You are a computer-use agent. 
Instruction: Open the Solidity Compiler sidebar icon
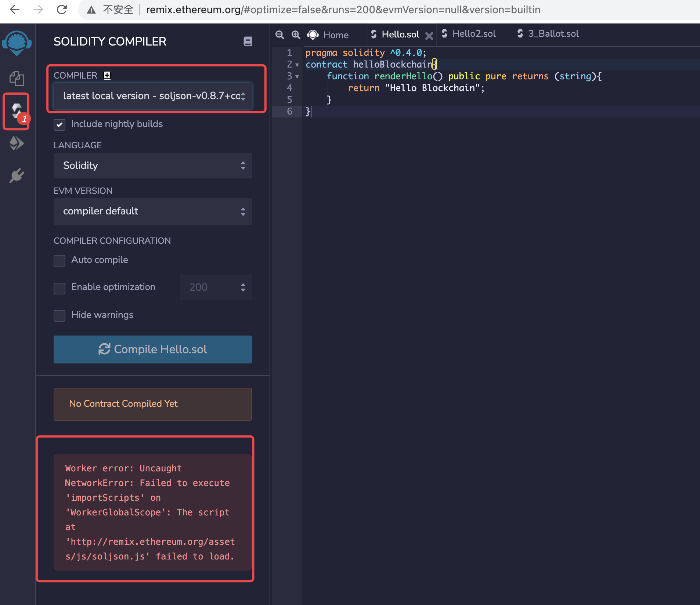pos(17,111)
